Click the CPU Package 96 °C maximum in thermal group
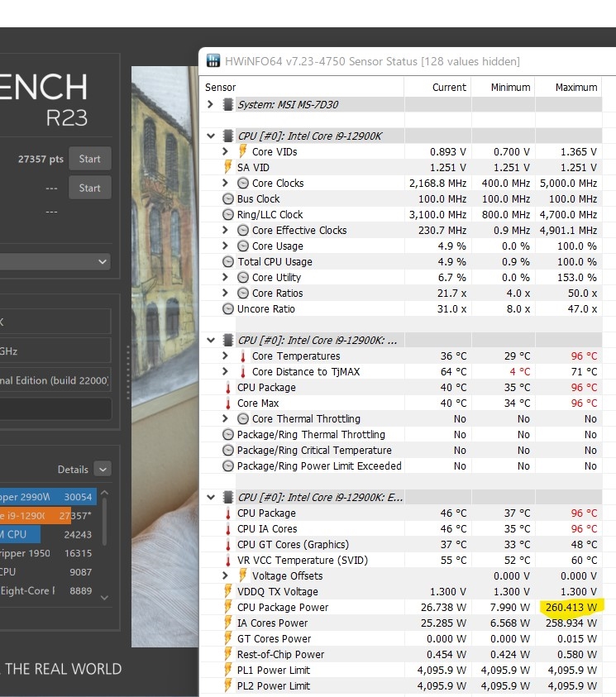The width and height of the screenshot is (616, 697). point(584,388)
